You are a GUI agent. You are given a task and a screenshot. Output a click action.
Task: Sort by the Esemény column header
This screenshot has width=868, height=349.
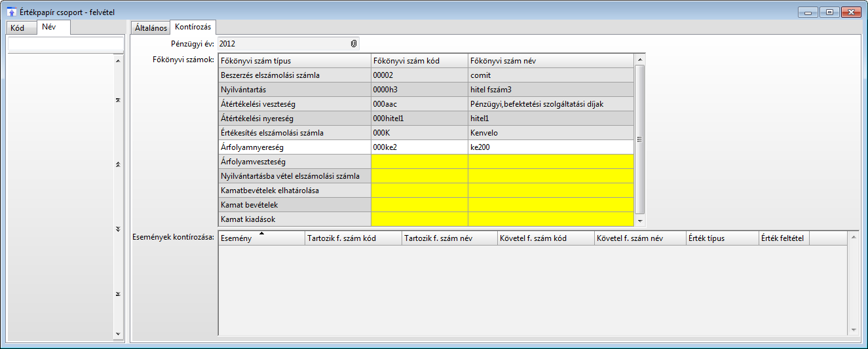tap(261, 238)
